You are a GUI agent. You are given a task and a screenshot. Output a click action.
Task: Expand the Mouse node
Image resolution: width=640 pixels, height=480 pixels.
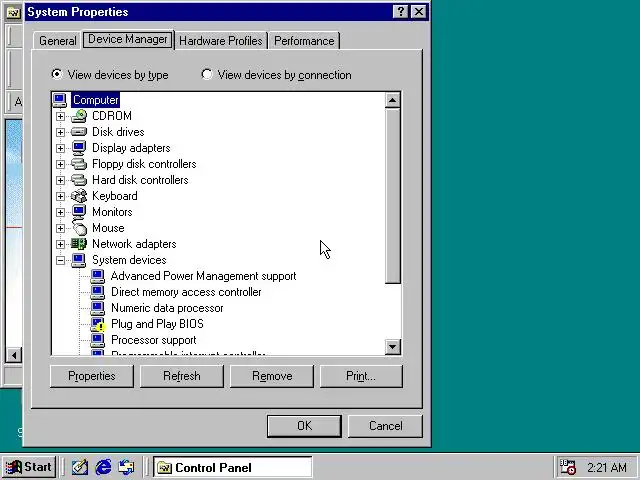pos(60,228)
